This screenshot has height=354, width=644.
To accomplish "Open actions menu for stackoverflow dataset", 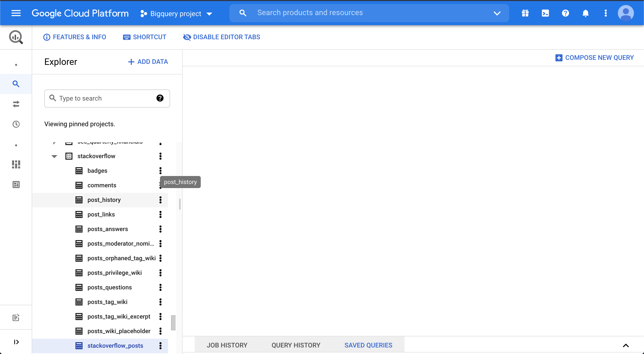I will [160, 156].
